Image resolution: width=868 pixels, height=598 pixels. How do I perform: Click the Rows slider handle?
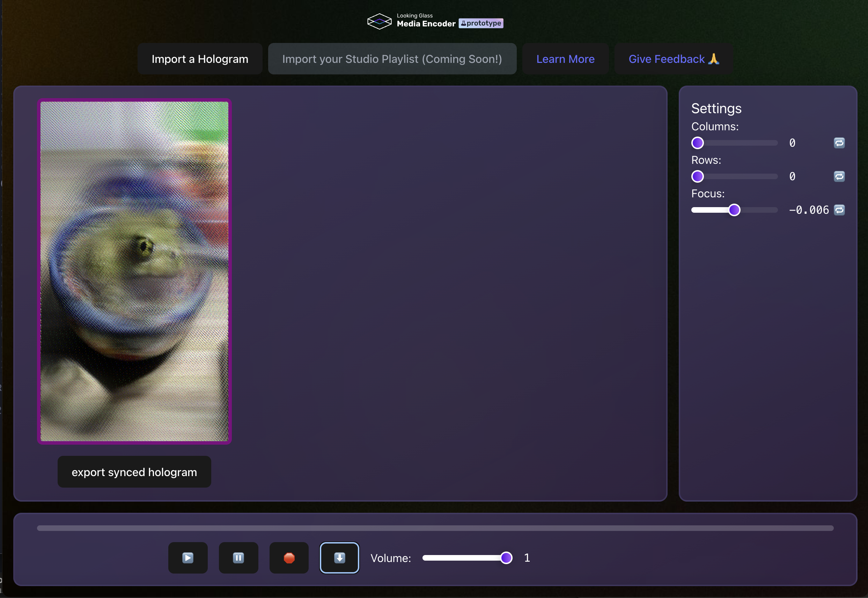697,176
